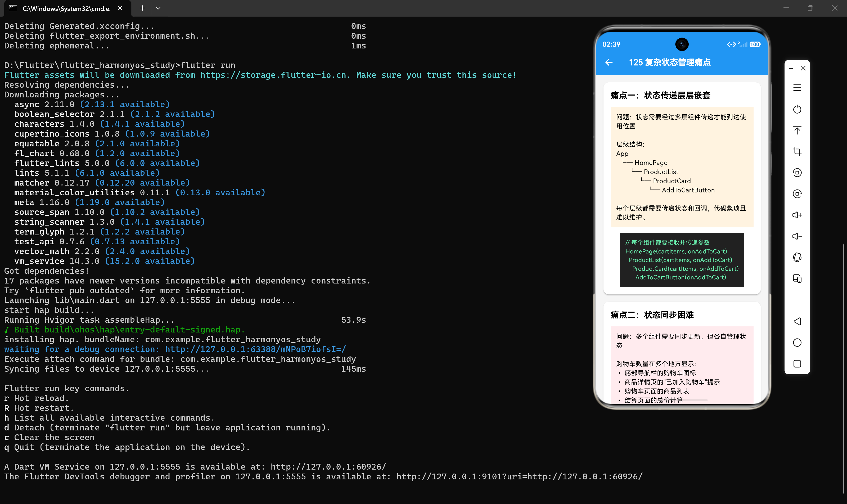
Task: Click the 'c Clear the screen' terminal line
Action: click(x=49, y=438)
